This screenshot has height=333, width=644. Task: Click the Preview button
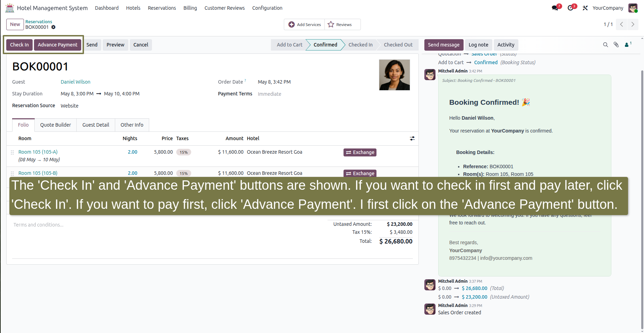tap(116, 45)
